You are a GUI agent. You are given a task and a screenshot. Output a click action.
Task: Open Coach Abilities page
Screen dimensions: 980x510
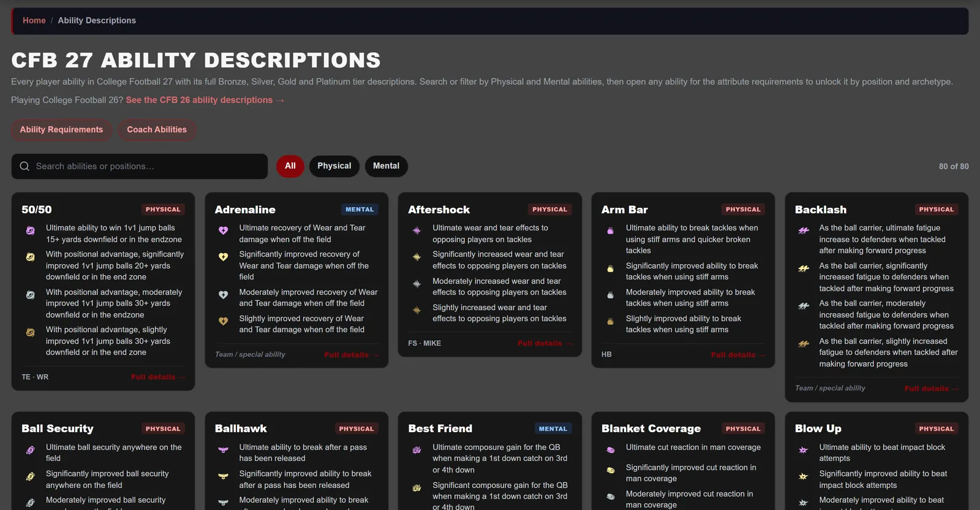click(x=157, y=130)
